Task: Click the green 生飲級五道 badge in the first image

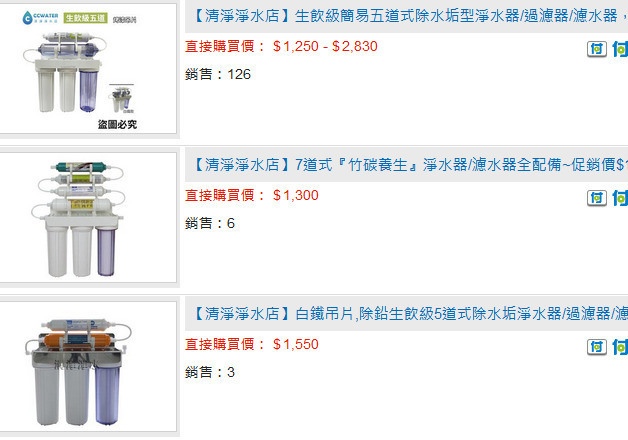Action: pos(86,18)
